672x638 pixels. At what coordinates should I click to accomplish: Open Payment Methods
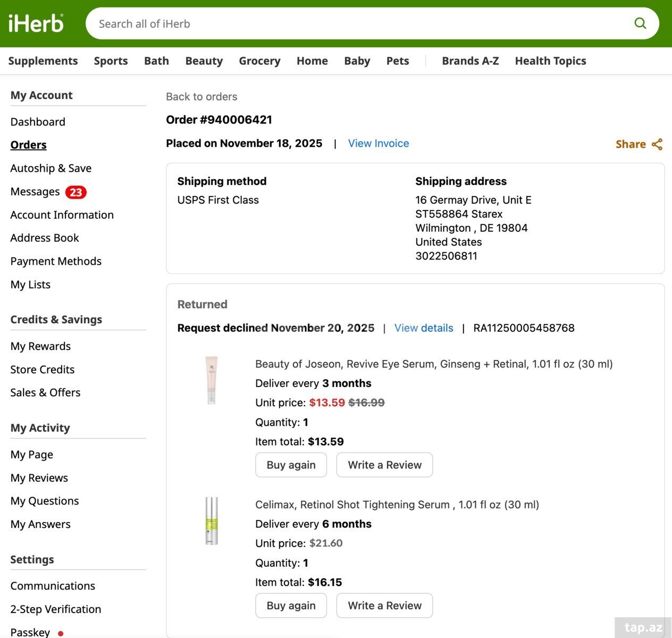(56, 261)
